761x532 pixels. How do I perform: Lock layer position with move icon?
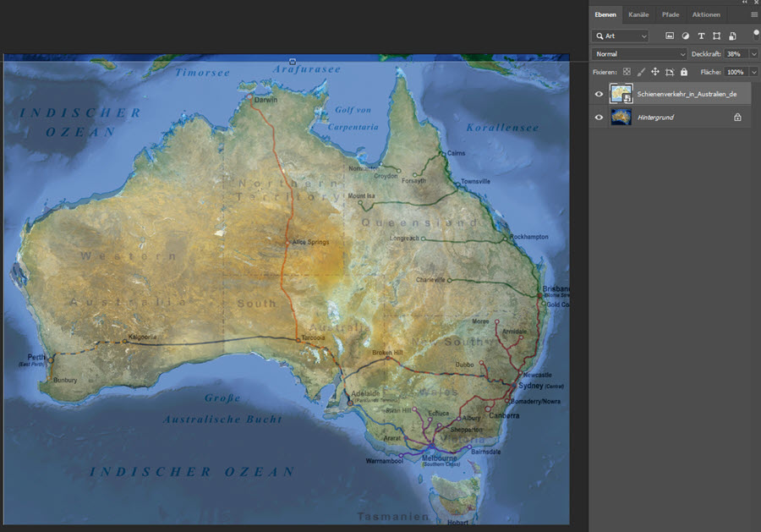click(x=655, y=73)
